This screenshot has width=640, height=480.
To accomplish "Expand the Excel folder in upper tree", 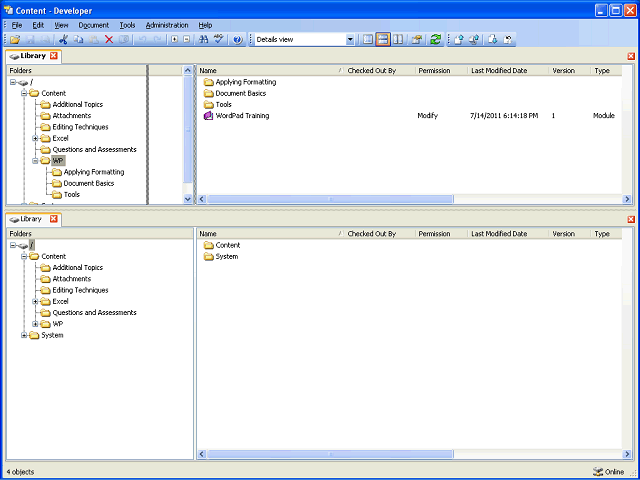I will point(35,138).
